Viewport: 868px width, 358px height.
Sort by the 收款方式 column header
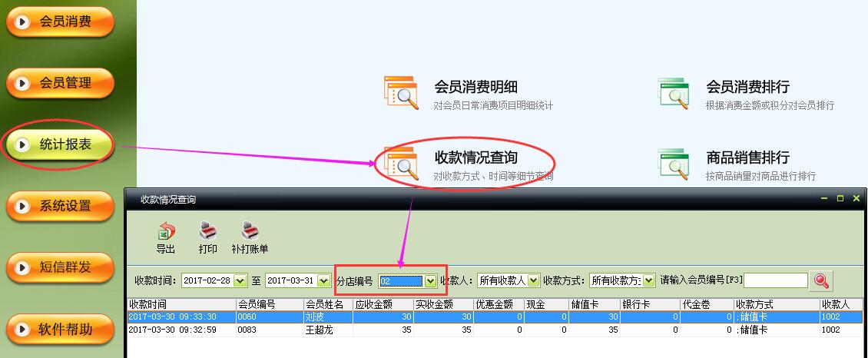(777, 305)
